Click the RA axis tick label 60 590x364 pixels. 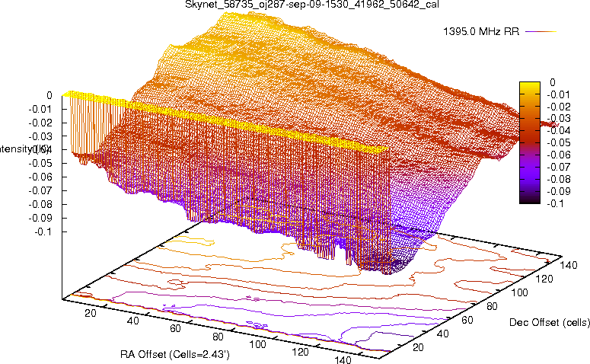pyautogui.click(x=175, y=328)
